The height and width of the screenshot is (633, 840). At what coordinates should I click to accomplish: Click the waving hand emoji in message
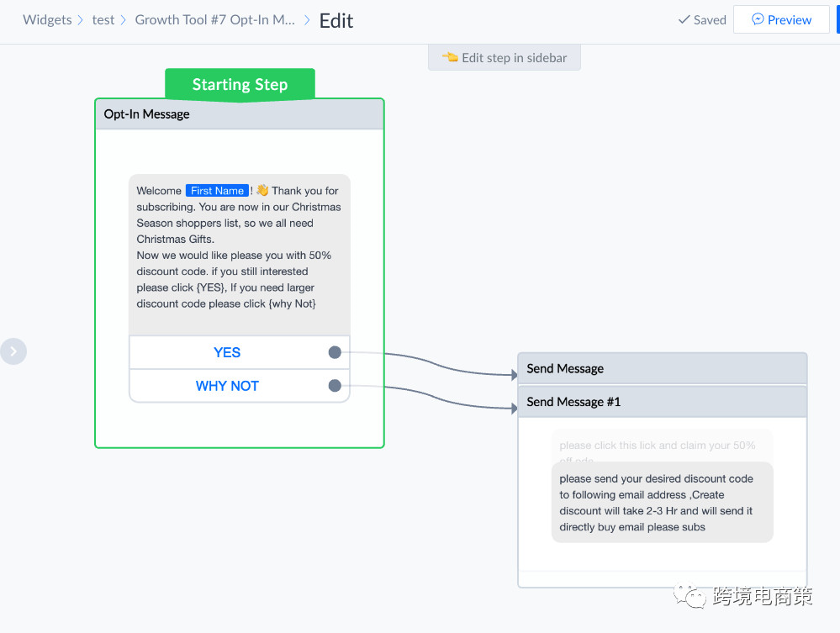[262, 191]
